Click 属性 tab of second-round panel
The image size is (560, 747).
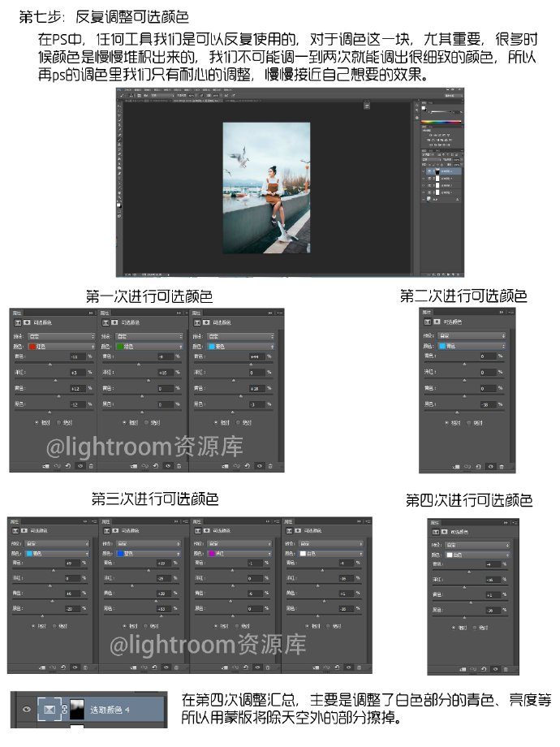(427, 312)
